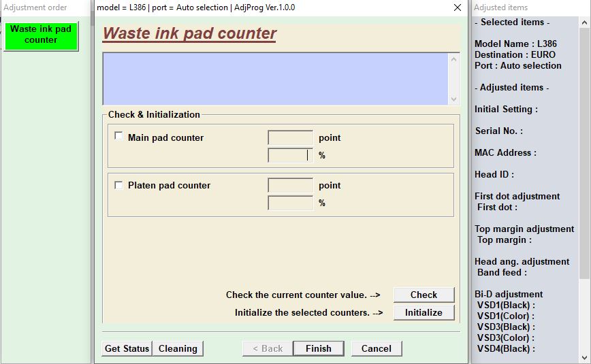
Task: Close the AdjProg window with X
Action: [x=458, y=7]
